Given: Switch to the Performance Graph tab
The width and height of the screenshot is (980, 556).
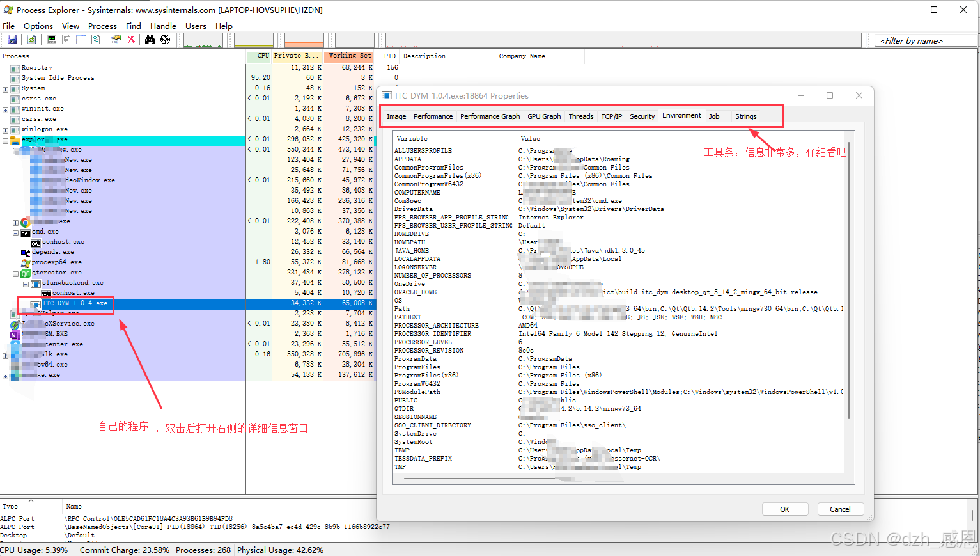Looking at the screenshot, I should [x=490, y=116].
